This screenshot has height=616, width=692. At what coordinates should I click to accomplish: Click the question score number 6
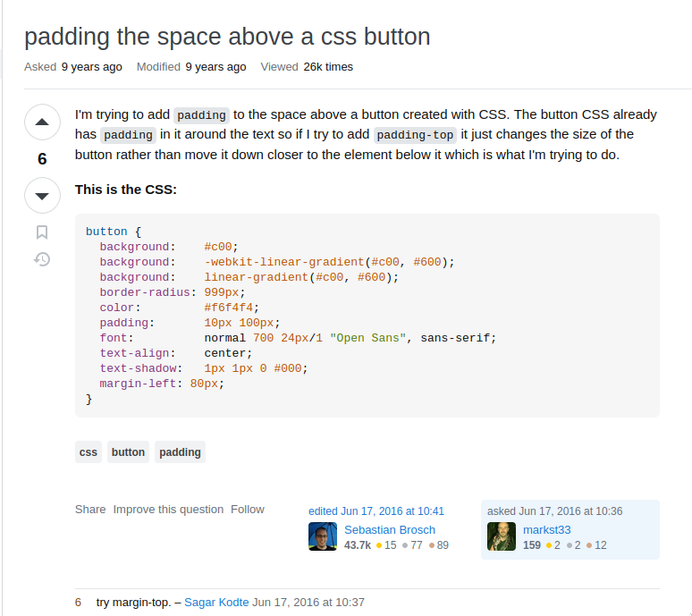pos(42,159)
